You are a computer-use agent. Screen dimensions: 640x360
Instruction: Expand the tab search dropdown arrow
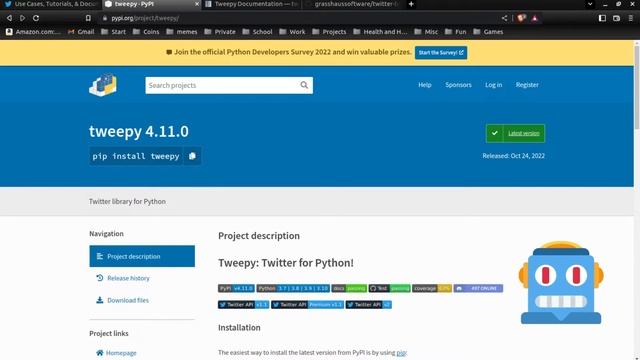pos(590,4)
